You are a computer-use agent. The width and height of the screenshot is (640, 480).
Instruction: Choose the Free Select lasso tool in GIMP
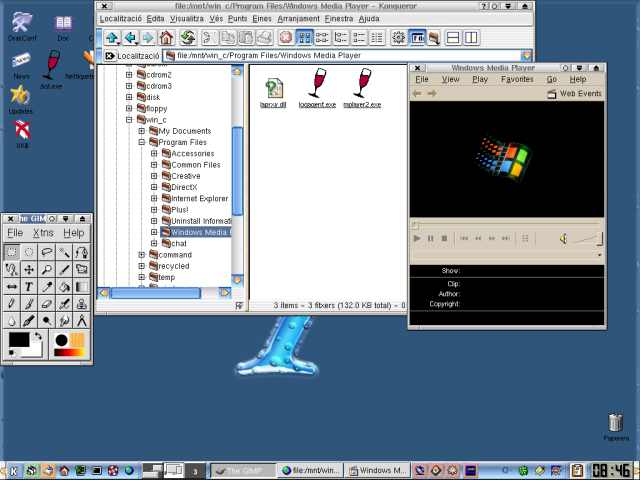[47, 252]
